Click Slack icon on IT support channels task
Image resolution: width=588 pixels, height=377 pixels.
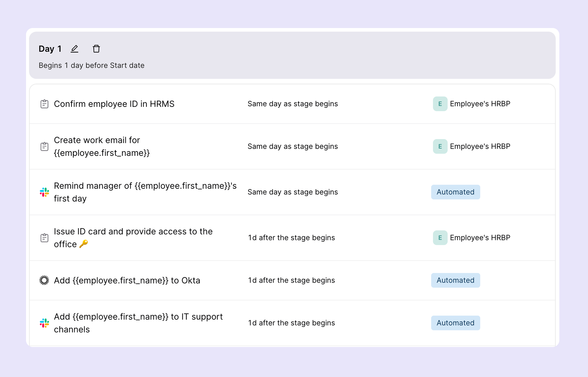point(44,323)
